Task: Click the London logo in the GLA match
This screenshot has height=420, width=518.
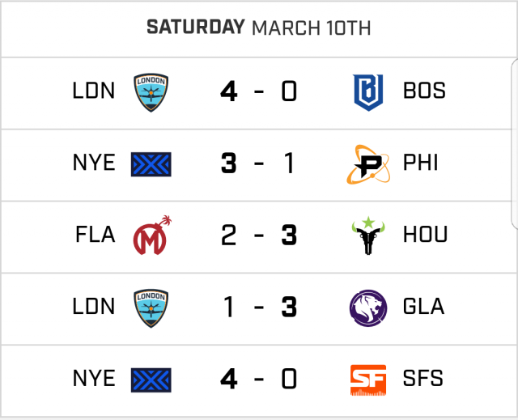Action: 151,308
